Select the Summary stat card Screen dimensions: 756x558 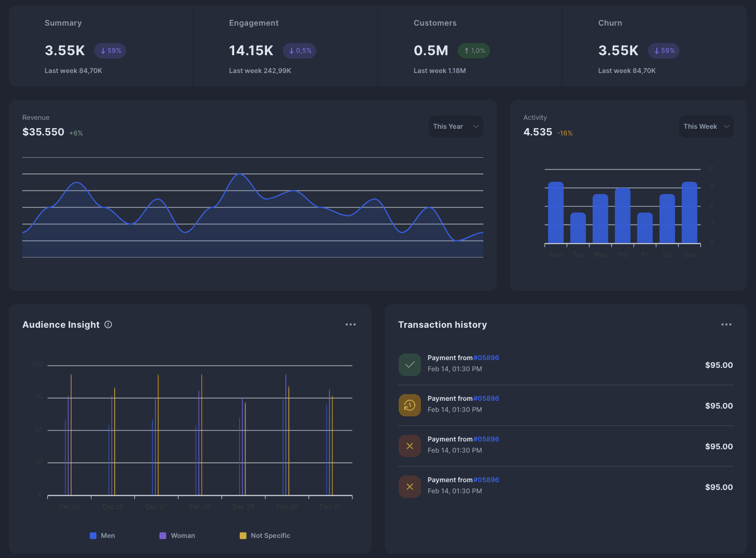tap(101, 46)
